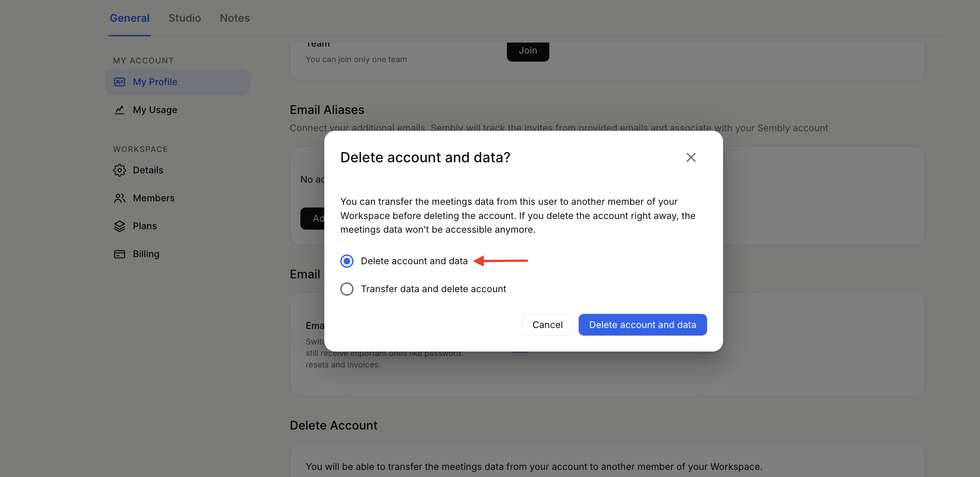Viewport: 980px width, 477px height.
Task: Click the dialog title 'Delete account and data?'
Action: 425,157
